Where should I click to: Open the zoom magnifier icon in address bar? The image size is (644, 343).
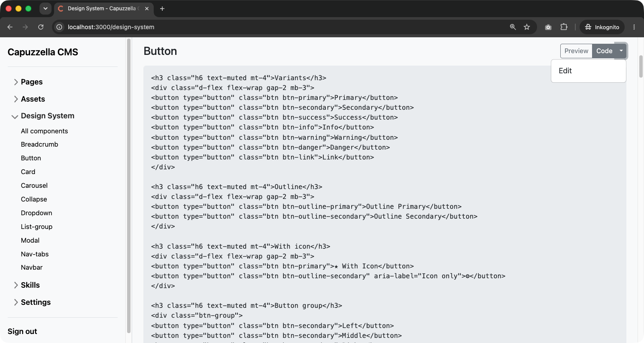tap(513, 27)
